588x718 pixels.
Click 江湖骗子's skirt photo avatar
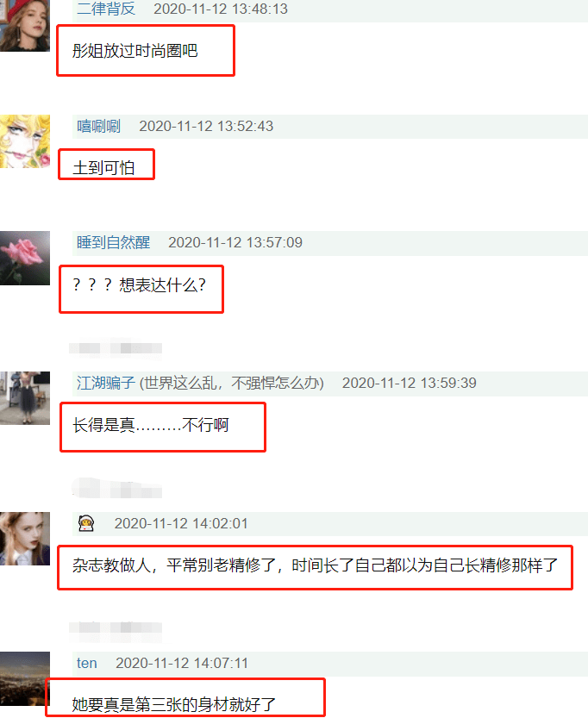point(25,398)
